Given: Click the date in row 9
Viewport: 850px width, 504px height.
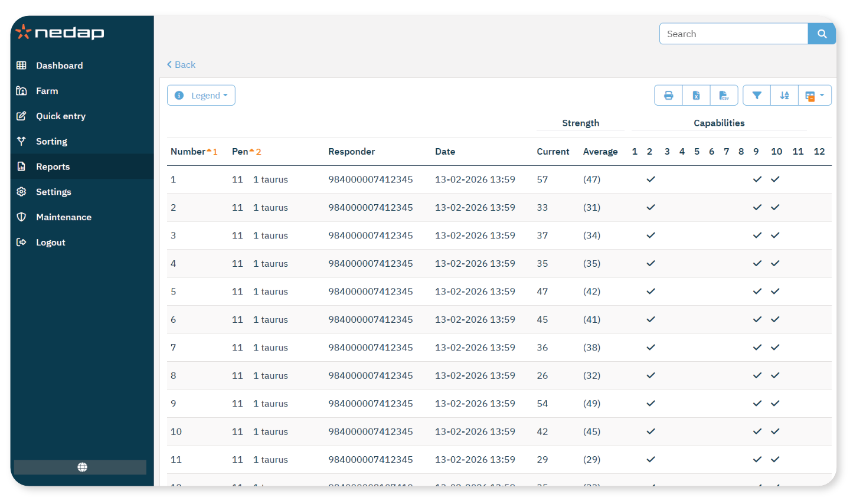Looking at the screenshot, I should pos(475,404).
